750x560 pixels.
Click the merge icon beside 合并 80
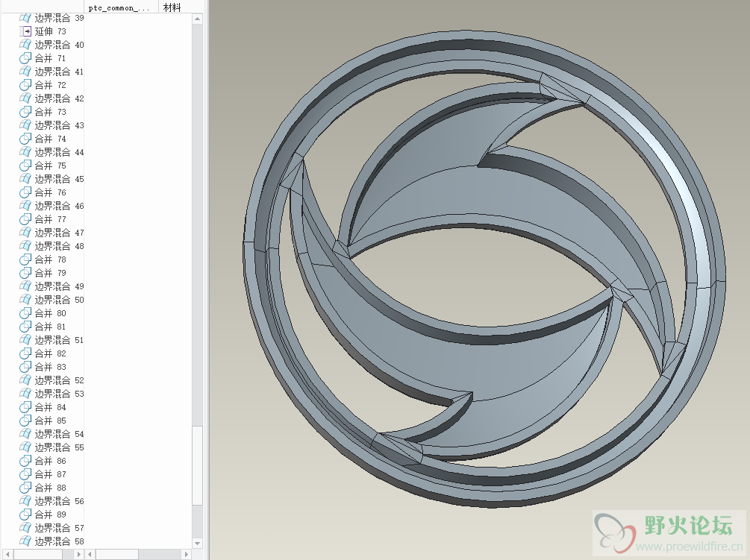[x=25, y=313]
